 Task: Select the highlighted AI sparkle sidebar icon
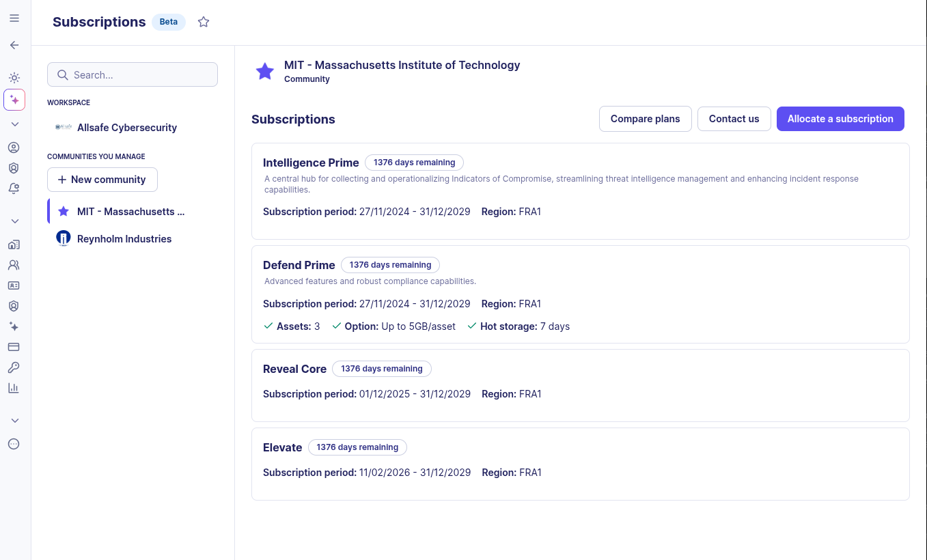tap(14, 100)
